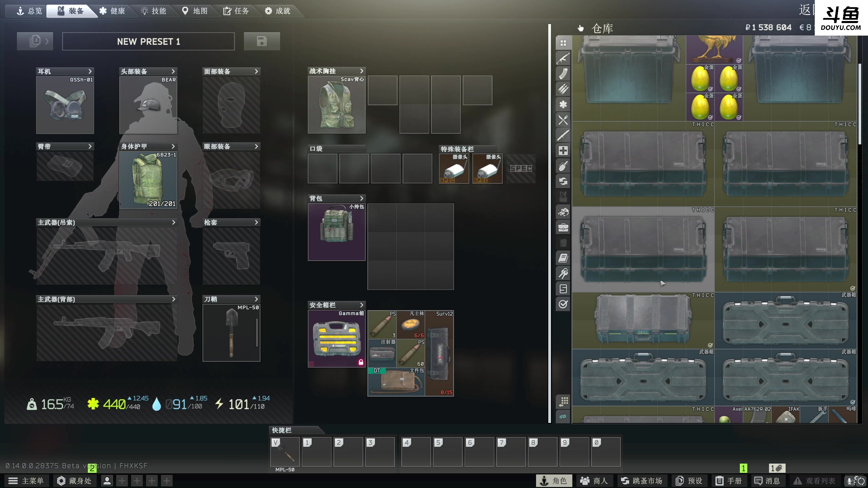This screenshot has height=488, width=868.
Task: Open the 跳蚤市场 flea market
Action: pyautogui.click(x=642, y=481)
